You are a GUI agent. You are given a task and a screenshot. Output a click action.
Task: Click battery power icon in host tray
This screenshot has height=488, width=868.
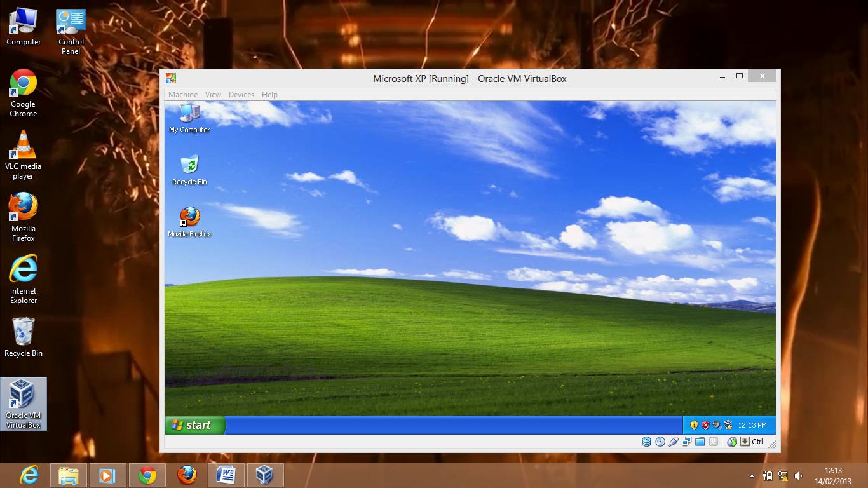[x=768, y=475]
